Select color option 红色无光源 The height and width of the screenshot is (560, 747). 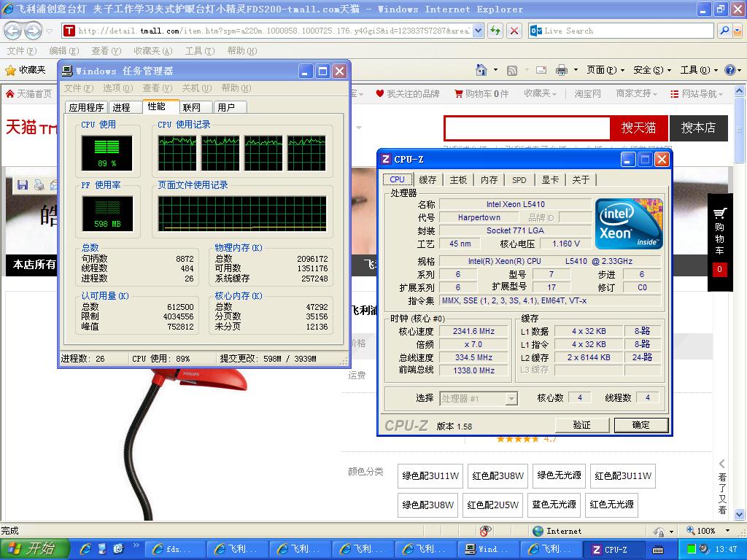point(612,505)
